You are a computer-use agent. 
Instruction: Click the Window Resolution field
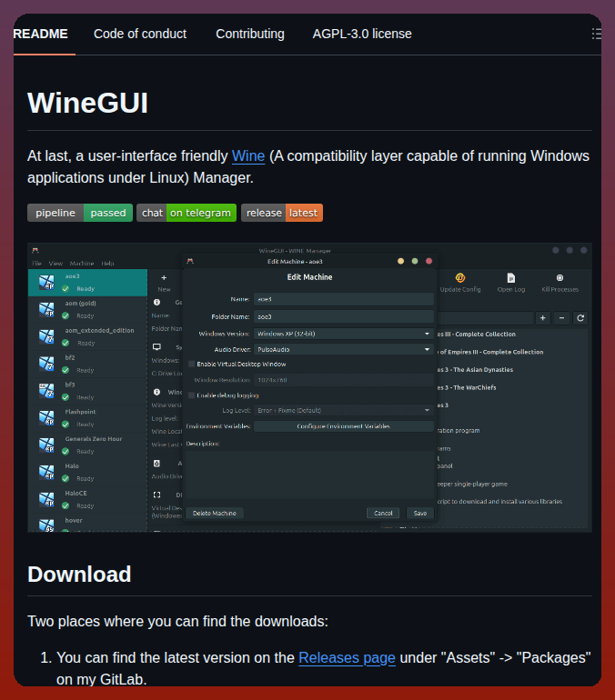344,380
